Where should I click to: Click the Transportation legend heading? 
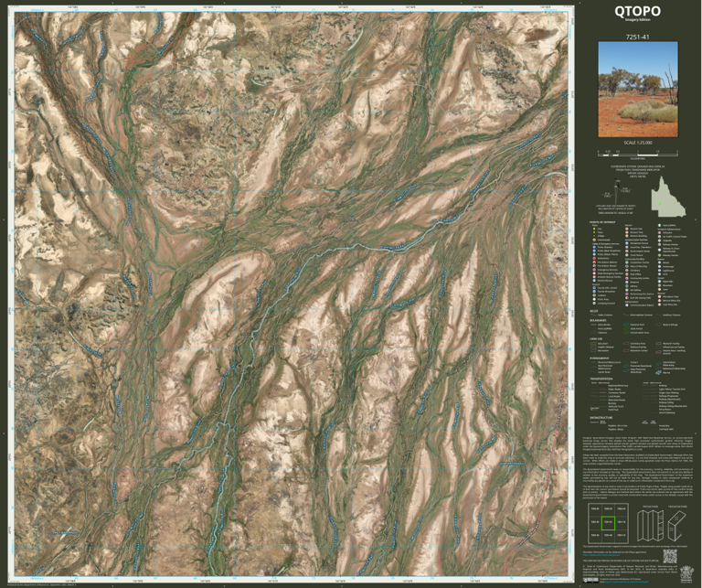point(601,379)
